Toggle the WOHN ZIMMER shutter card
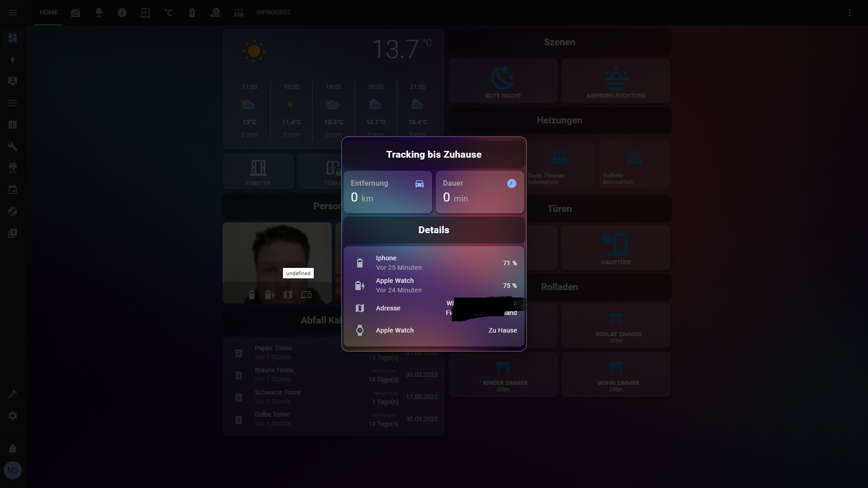The width and height of the screenshot is (868, 488). [x=616, y=375]
